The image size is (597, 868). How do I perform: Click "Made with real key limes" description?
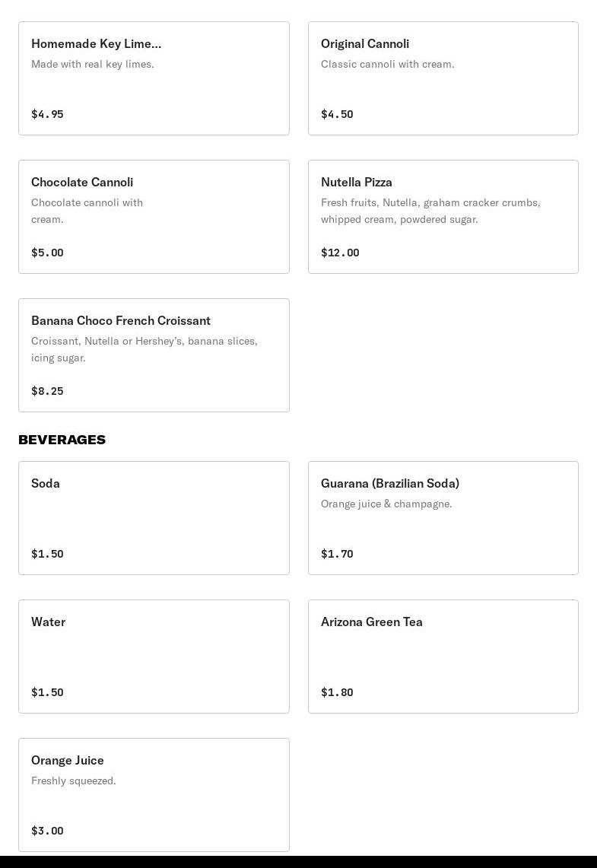93,64
